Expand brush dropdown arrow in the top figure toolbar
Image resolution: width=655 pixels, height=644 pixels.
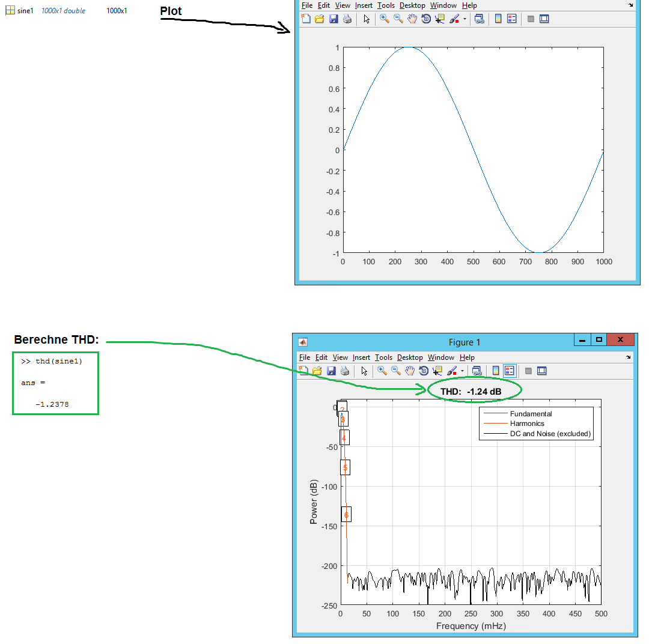[465, 19]
